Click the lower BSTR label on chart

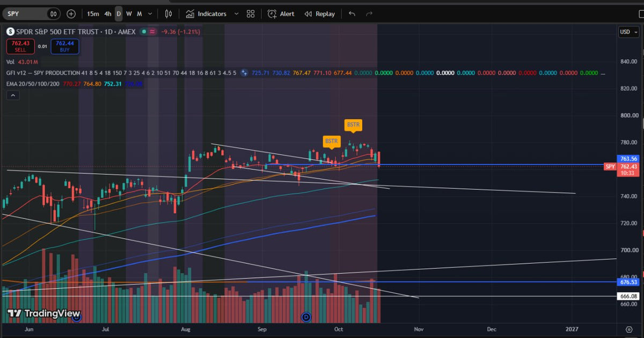pyautogui.click(x=332, y=141)
